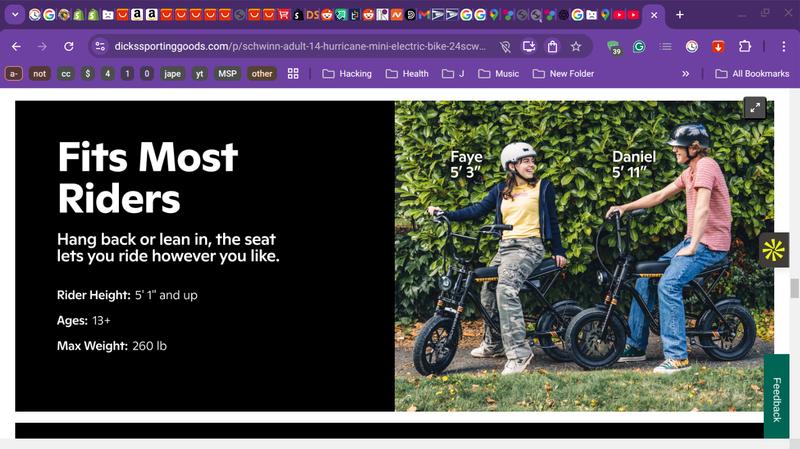Open the shopping bag icon in address bar
Viewport: 800px width, 449px height.
[x=552, y=46]
